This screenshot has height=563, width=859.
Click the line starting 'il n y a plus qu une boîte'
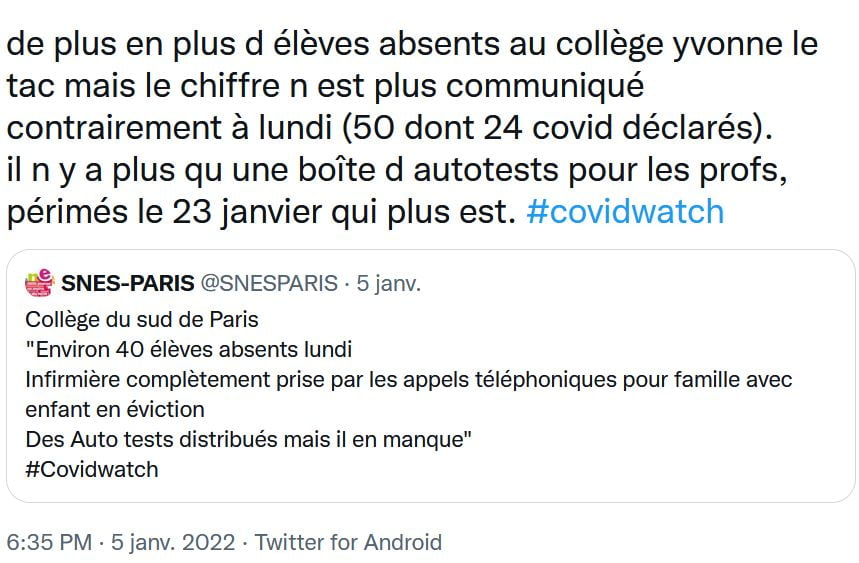397,170
